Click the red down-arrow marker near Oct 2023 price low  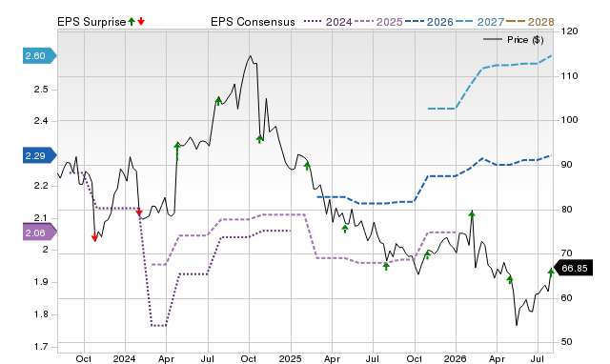point(94,237)
